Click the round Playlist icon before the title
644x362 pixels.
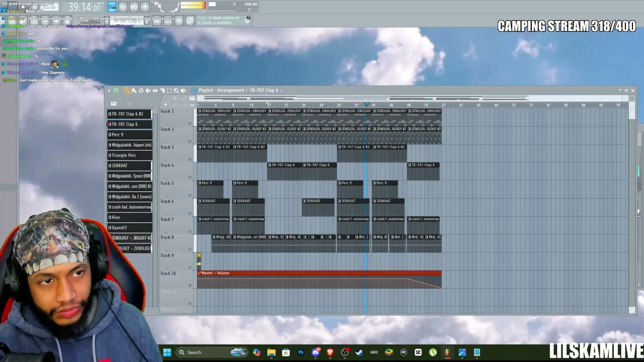tap(194, 90)
